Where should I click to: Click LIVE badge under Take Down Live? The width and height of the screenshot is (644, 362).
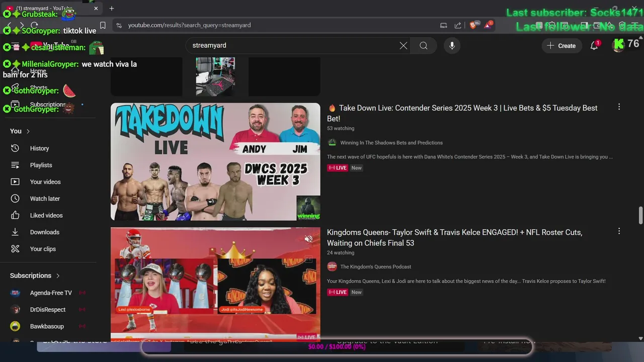pyautogui.click(x=338, y=168)
